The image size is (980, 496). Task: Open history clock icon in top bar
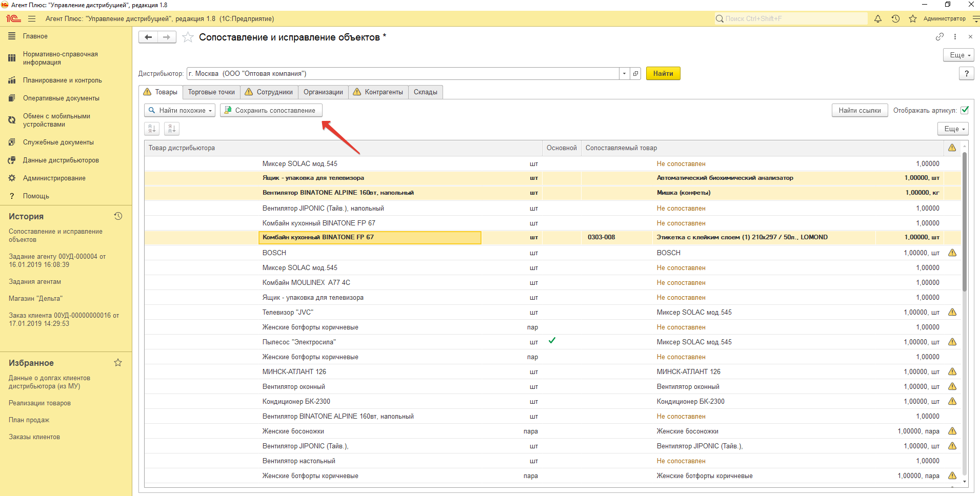(895, 18)
